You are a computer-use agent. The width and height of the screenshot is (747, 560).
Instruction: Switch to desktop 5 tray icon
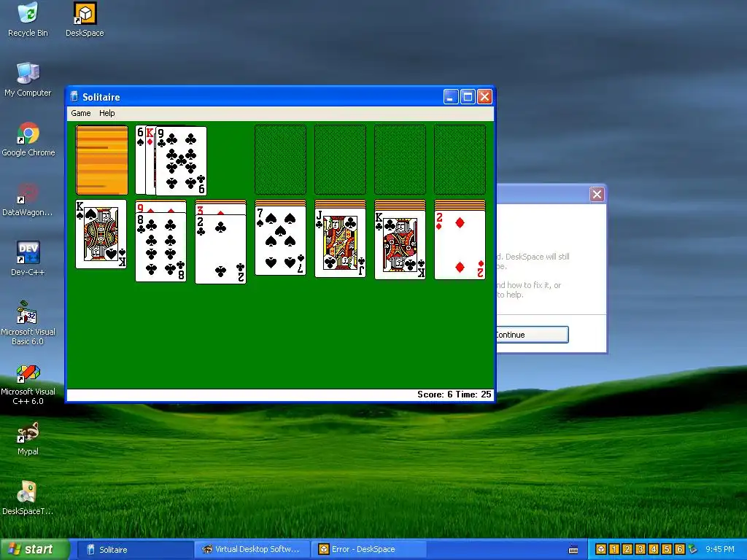pyautogui.click(x=667, y=549)
